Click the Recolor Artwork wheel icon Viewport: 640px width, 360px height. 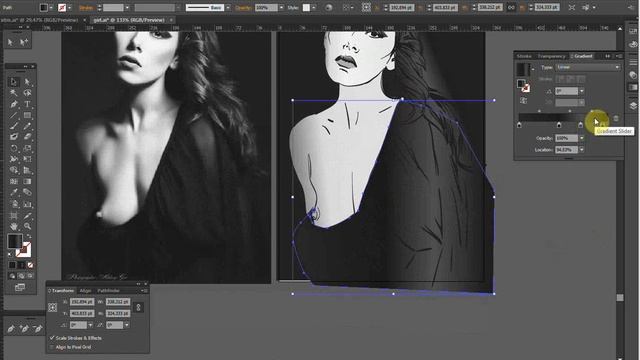point(329,8)
